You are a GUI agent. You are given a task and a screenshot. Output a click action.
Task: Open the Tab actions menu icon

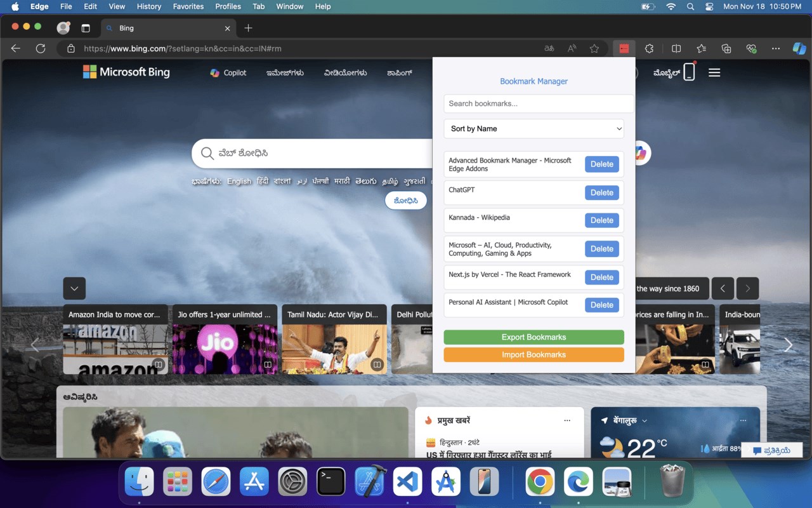pos(86,28)
